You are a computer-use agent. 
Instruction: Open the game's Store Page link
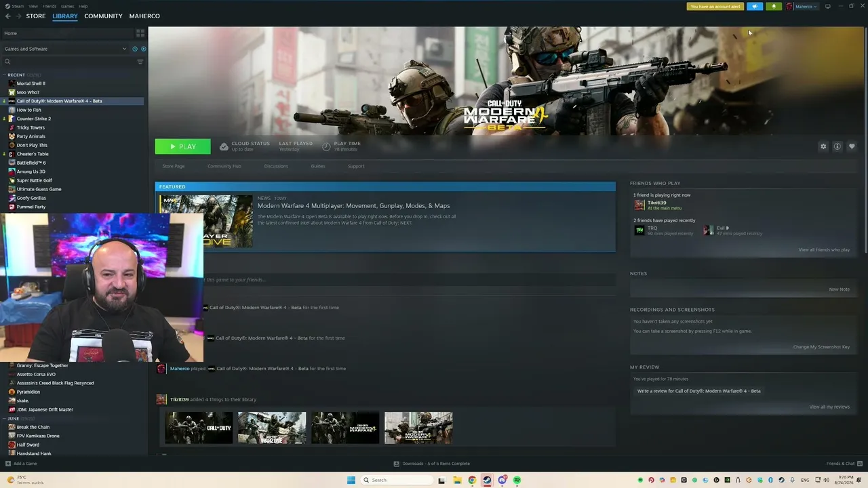pyautogui.click(x=174, y=166)
